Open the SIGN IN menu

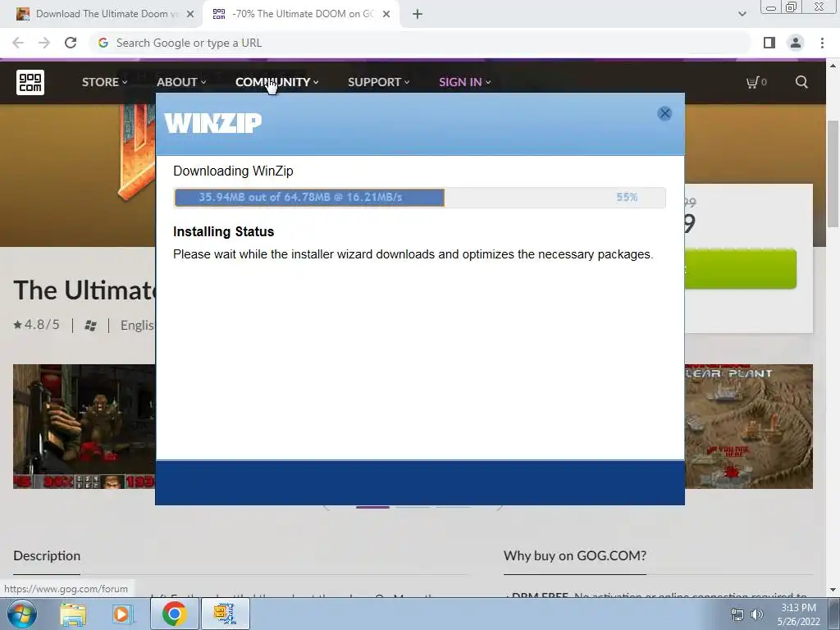pos(464,82)
